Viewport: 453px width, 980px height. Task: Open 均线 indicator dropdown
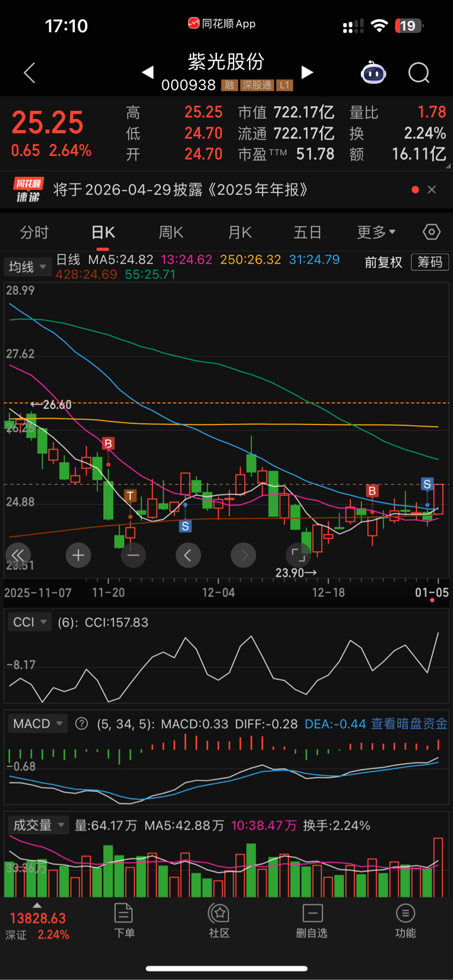click(x=27, y=267)
